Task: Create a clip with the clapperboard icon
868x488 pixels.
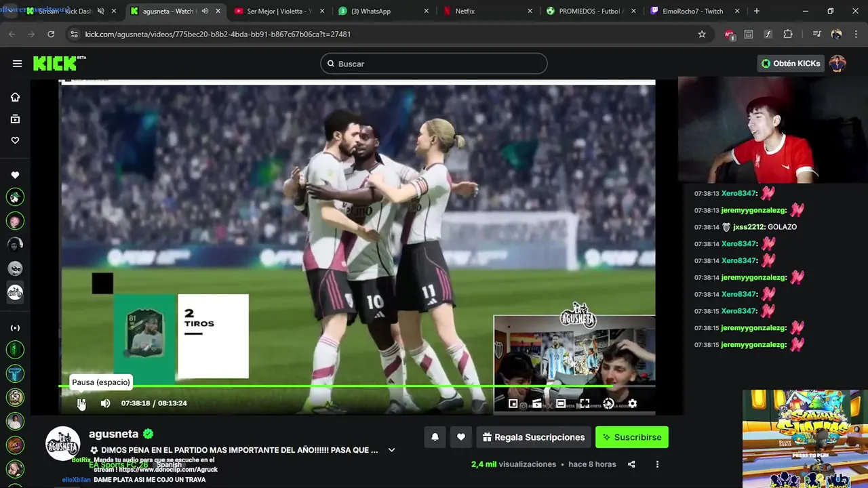Action: click(537, 403)
